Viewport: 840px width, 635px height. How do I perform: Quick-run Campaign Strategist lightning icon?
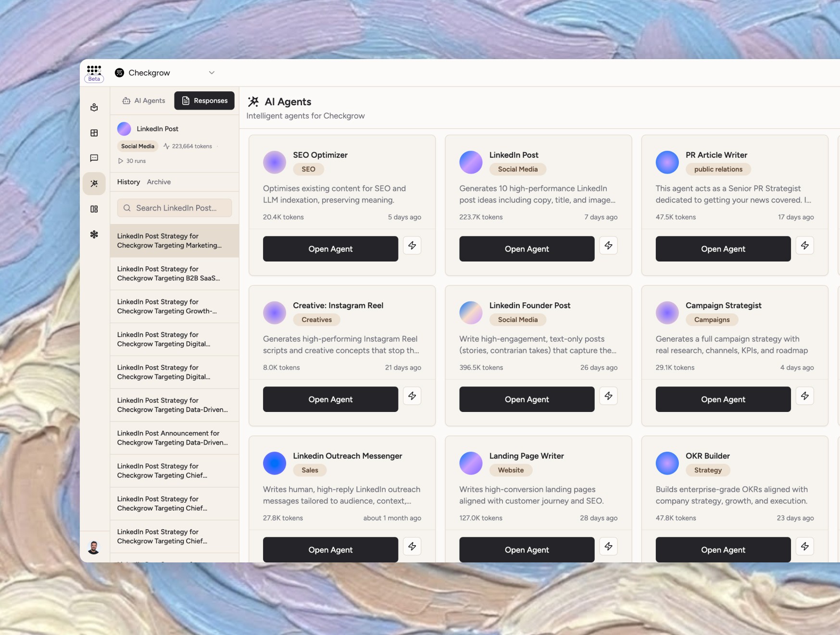[x=805, y=396]
